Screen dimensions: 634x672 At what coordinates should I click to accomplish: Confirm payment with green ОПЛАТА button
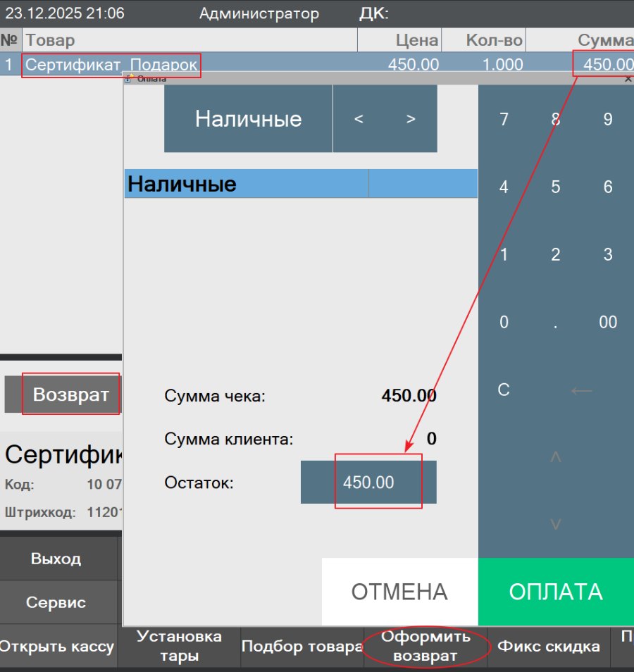pyautogui.click(x=556, y=592)
